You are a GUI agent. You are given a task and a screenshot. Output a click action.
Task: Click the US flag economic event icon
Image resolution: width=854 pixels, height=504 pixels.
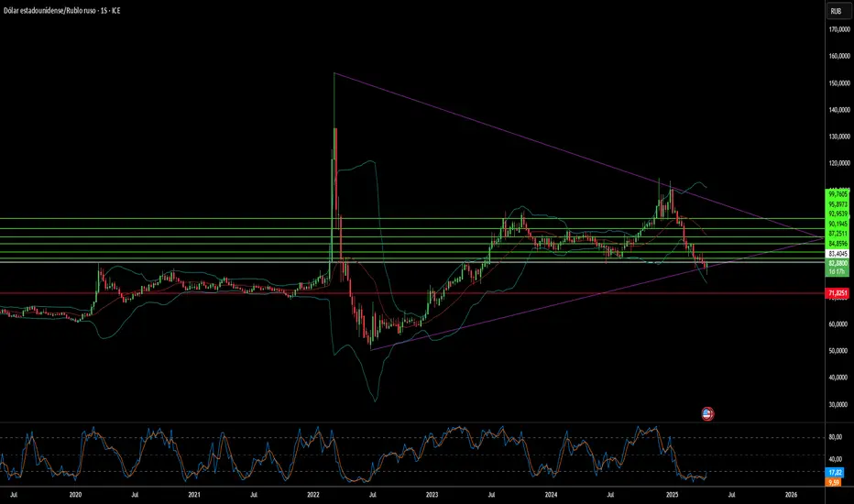(x=707, y=414)
